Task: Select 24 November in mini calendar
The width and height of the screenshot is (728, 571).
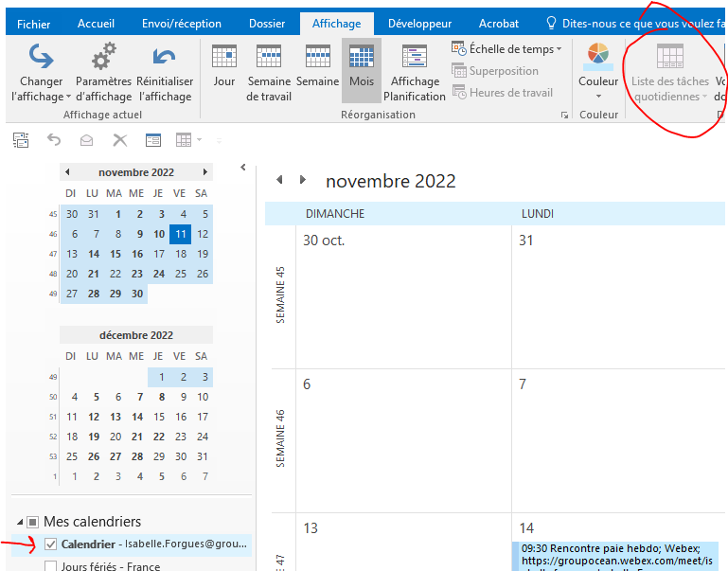Action: coord(159,274)
